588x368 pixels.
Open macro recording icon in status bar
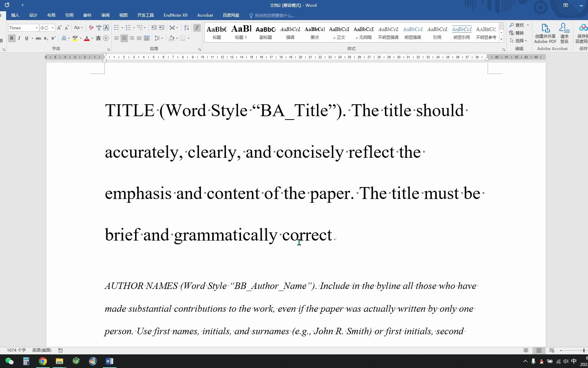click(x=61, y=350)
